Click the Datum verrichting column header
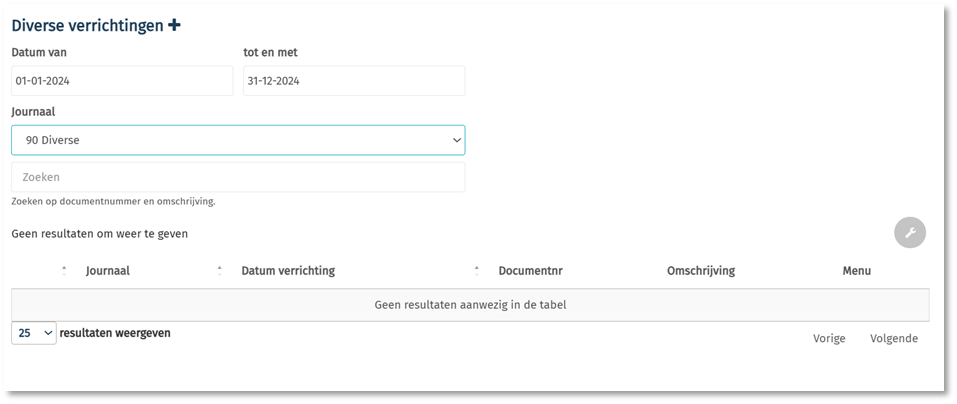The width and height of the screenshot is (957, 404). pos(288,271)
